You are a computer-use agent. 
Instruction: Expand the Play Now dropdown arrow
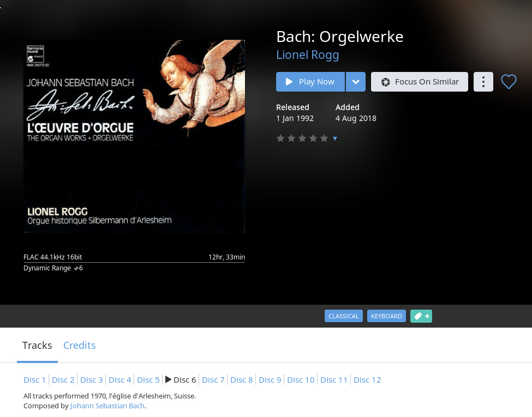pyautogui.click(x=356, y=82)
